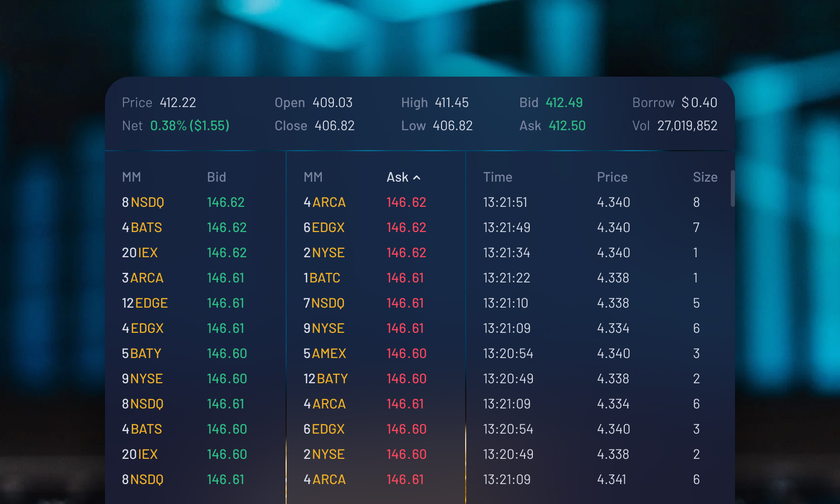Click the Price column header in trades
The width and height of the screenshot is (840, 504).
[x=612, y=177]
